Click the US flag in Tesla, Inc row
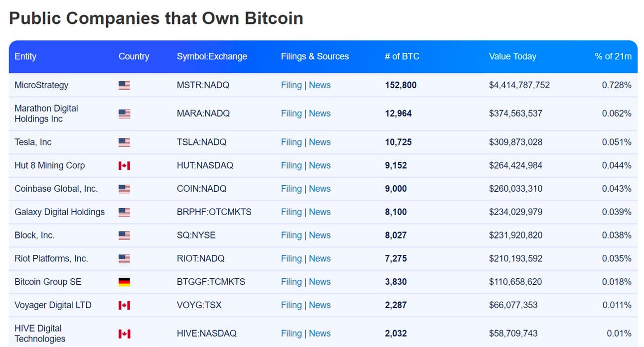Image resolution: width=644 pixels, height=347 pixels. (x=124, y=142)
